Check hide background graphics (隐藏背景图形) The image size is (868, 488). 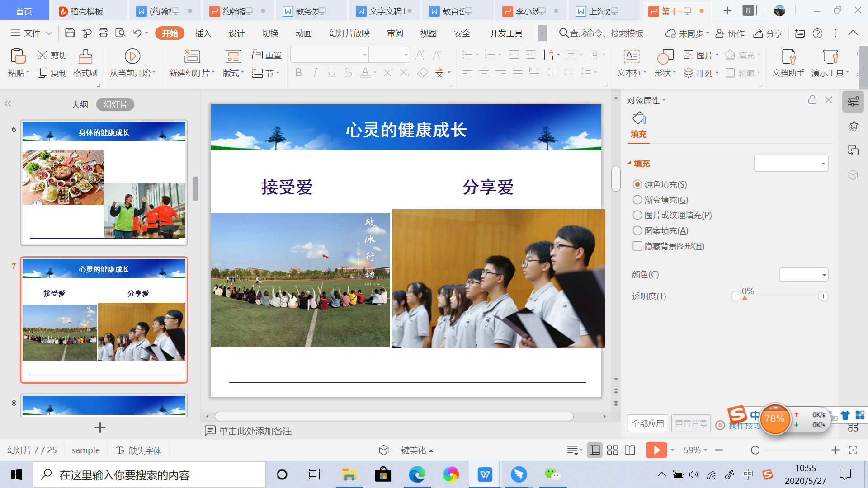tap(637, 246)
